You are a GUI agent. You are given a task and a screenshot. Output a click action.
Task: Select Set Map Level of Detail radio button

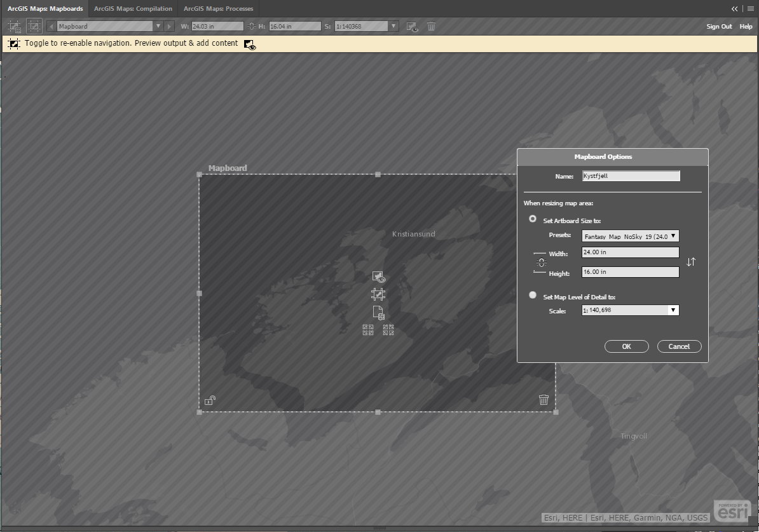click(533, 295)
